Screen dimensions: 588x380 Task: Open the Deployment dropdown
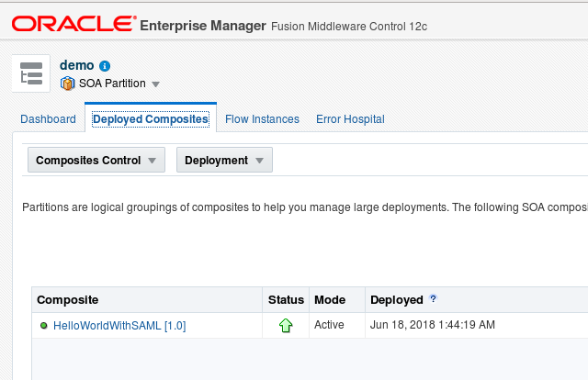[224, 160]
